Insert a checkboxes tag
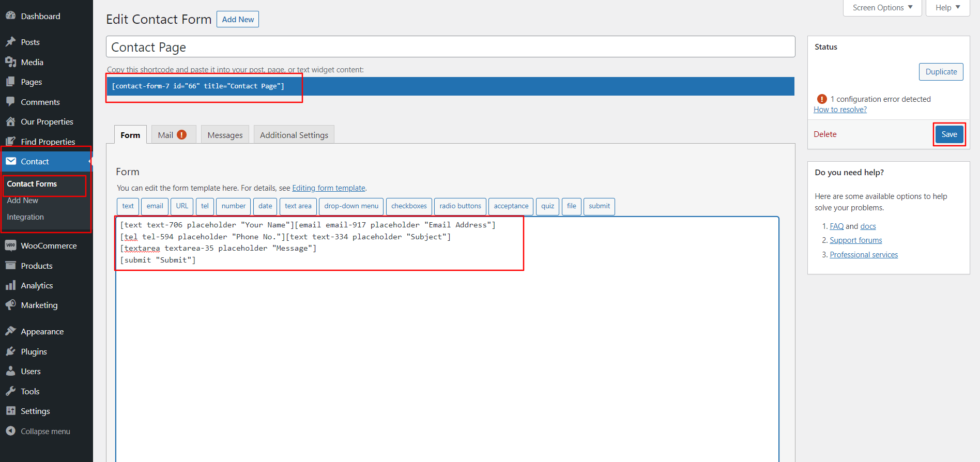 [x=409, y=206]
